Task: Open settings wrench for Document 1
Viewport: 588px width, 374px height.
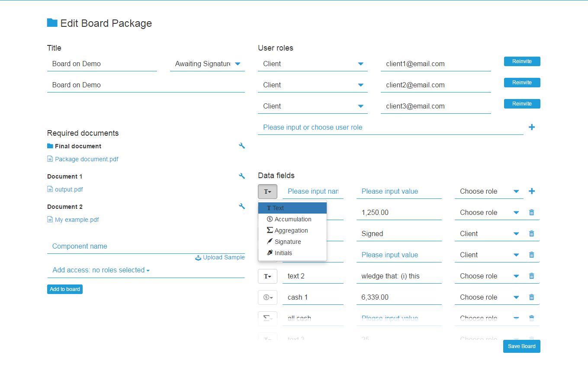Action: pos(242,176)
